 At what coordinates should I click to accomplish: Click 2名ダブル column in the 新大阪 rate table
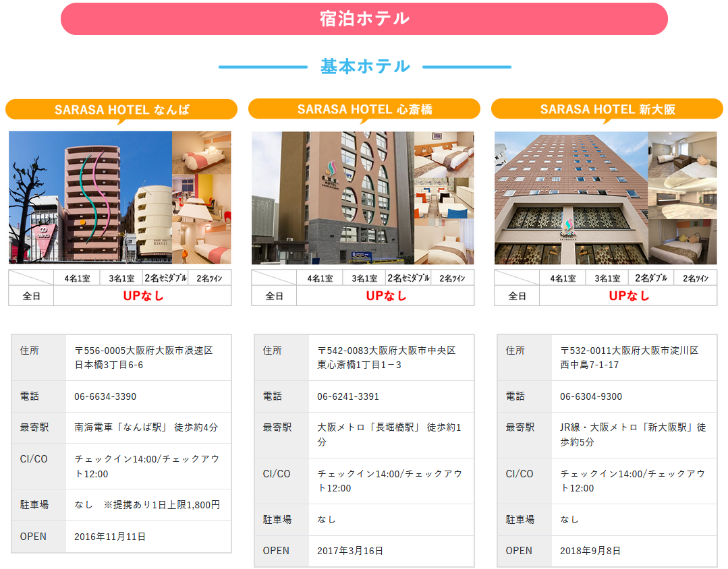tap(651, 278)
